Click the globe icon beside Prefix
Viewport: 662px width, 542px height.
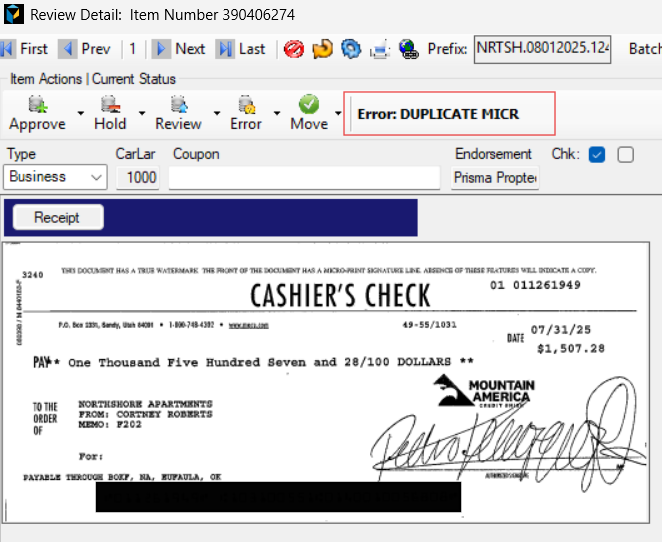coord(408,49)
